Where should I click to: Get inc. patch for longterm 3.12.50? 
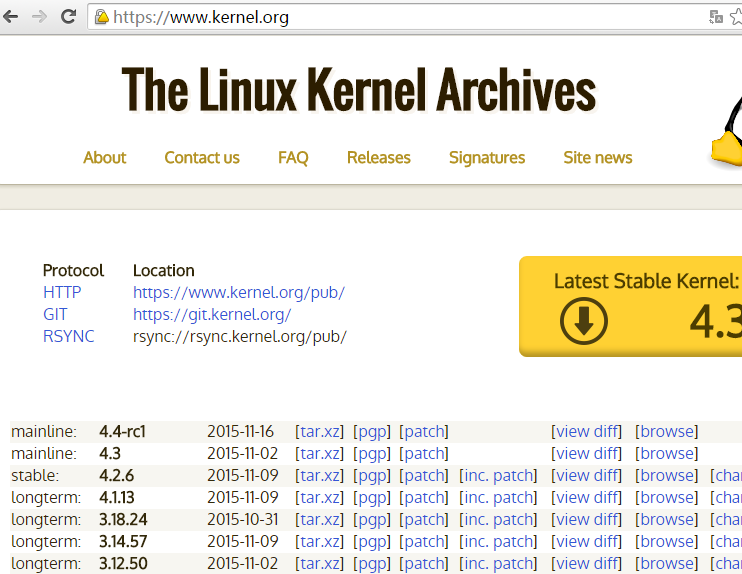[498, 564]
